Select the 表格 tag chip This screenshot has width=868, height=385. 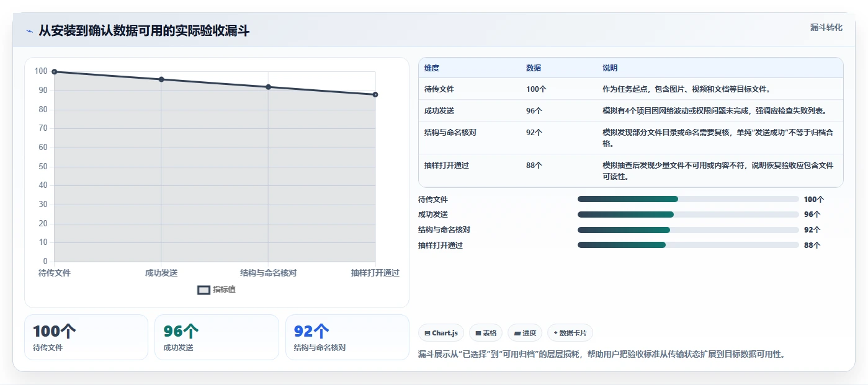pyautogui.click(x=486, y=333)
